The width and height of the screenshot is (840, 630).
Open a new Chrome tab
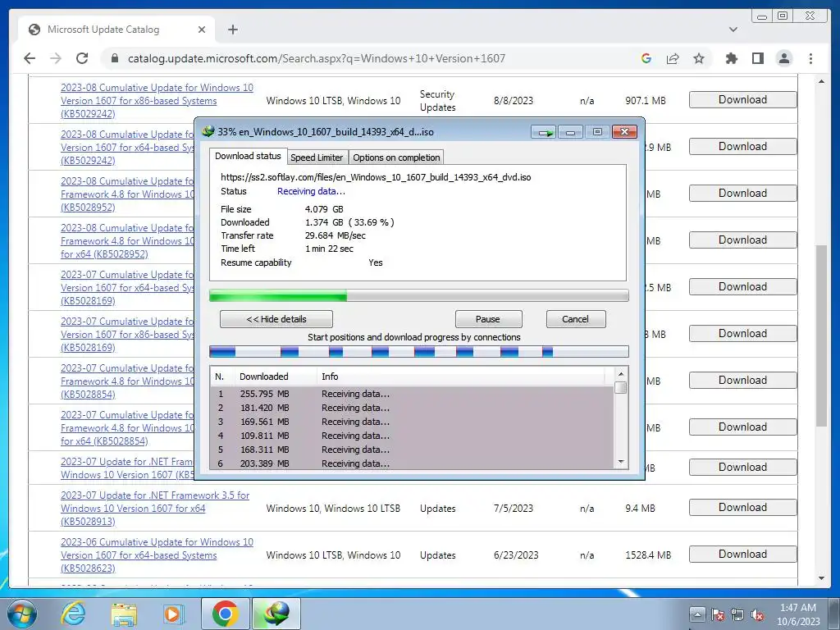coord(232,30)
